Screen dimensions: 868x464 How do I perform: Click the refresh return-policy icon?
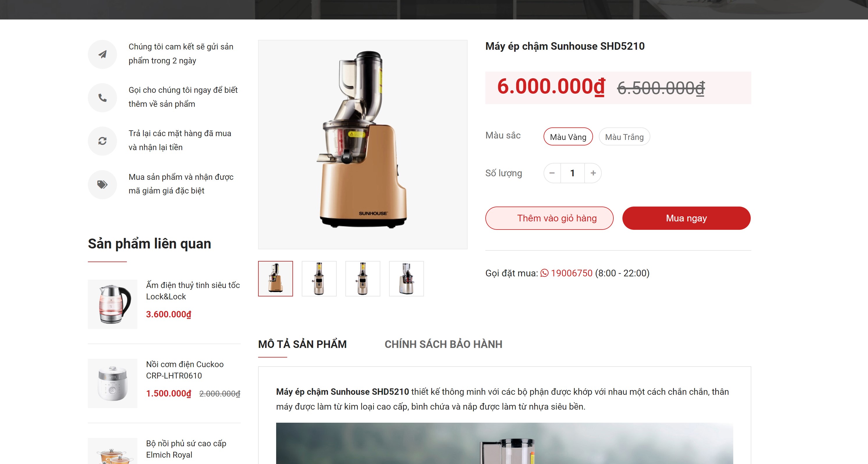point(102,141)
